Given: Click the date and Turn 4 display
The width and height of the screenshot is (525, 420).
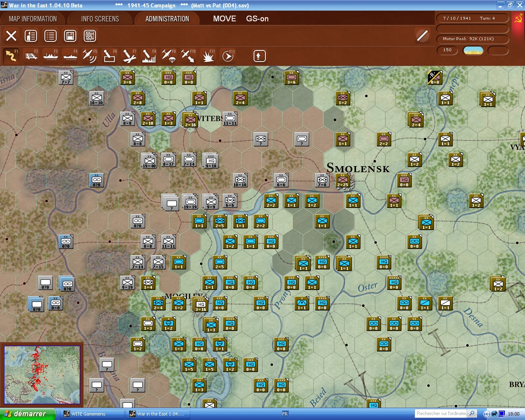Looking at the screenshot, I should [x=472, y=18].
